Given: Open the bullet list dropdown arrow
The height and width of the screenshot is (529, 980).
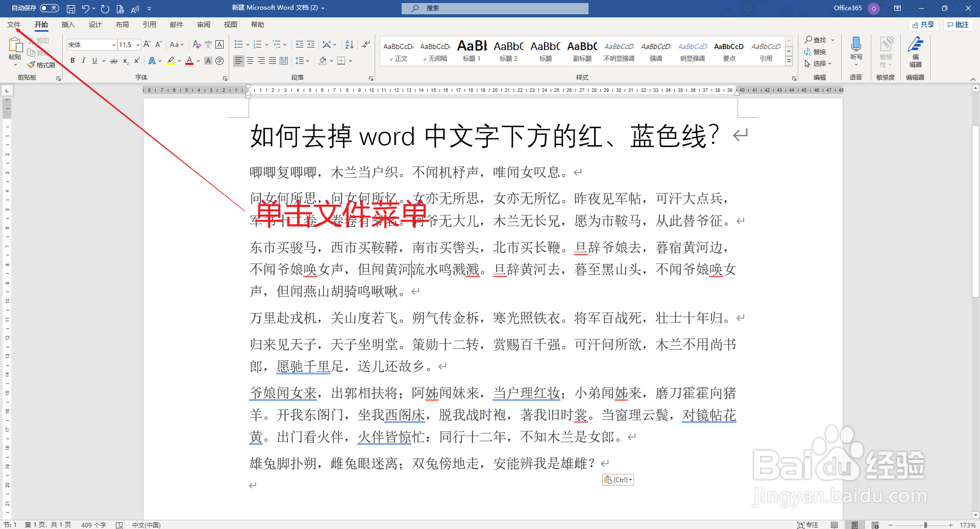Looking at the screenshot, I should (x=247, y=44).
